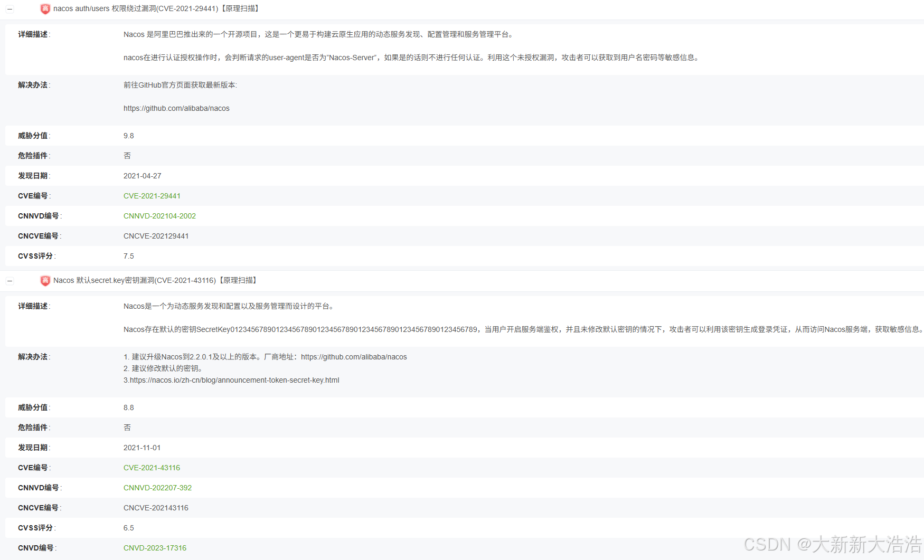924x560 pixels.
Task: Click the vulnerability title with CVE-2021-29441
Action: tap(156, 9)
